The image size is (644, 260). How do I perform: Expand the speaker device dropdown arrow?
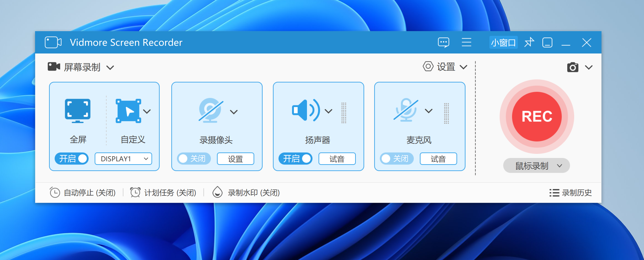point(328,111)
